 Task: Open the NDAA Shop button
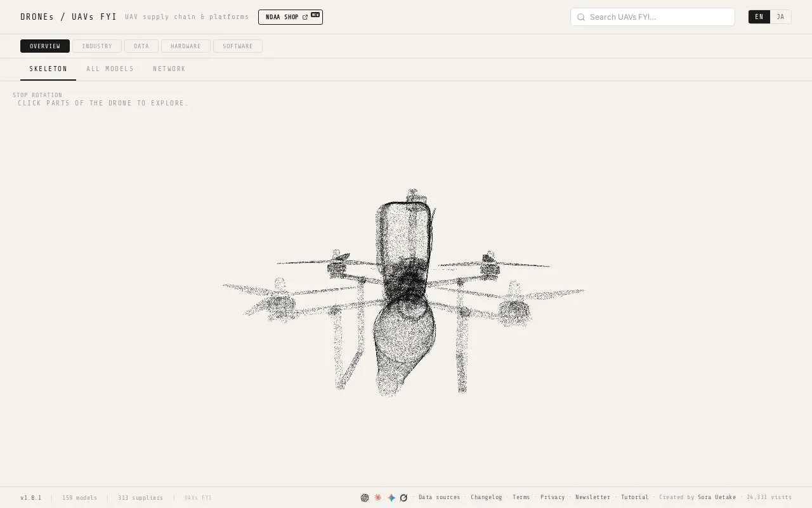coord(291,17)
